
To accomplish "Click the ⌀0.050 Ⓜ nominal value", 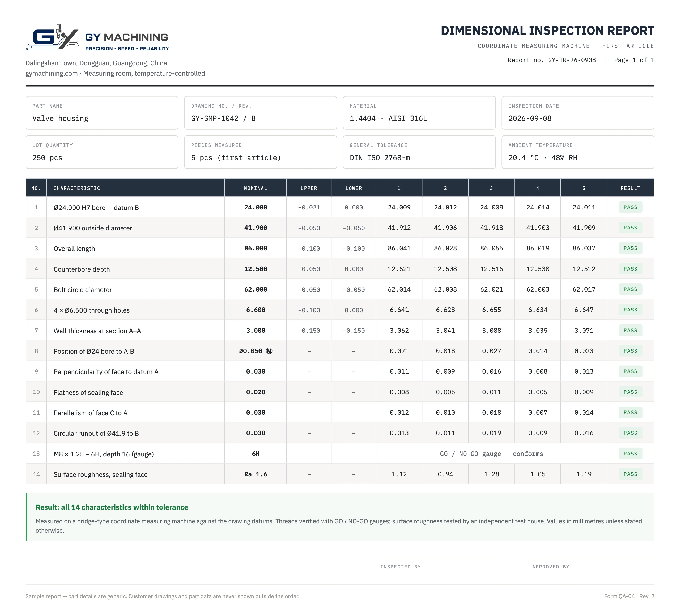I will [255, 351].
